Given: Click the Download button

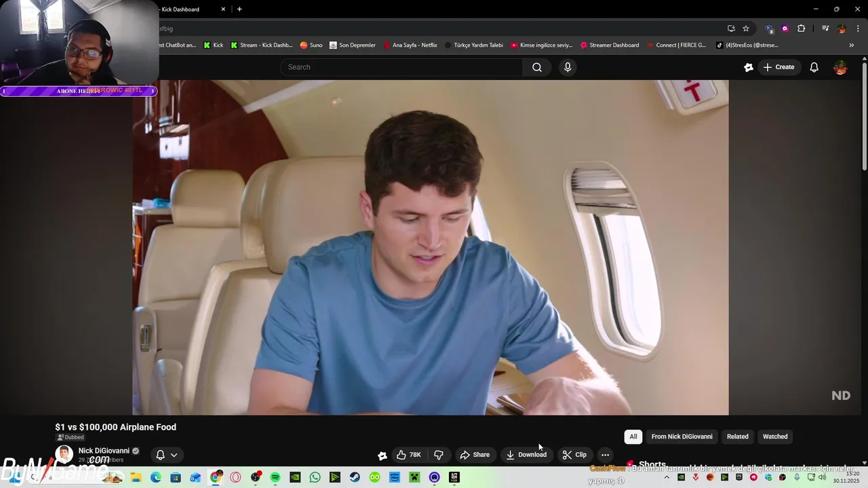Looking at the screenshot, I should pyautogui.click(x=526, y=455).
